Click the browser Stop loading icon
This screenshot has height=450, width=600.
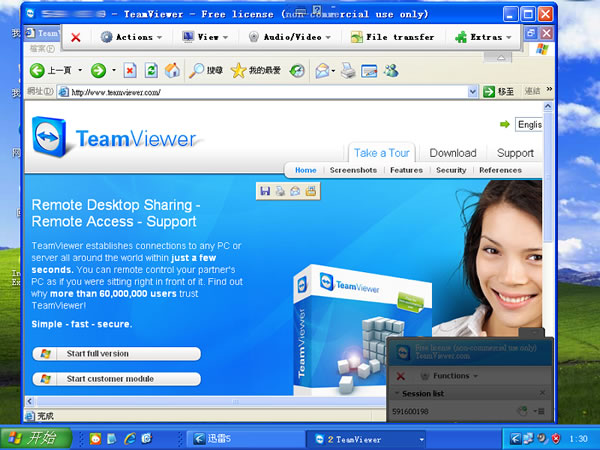click(x=130, y=70)
